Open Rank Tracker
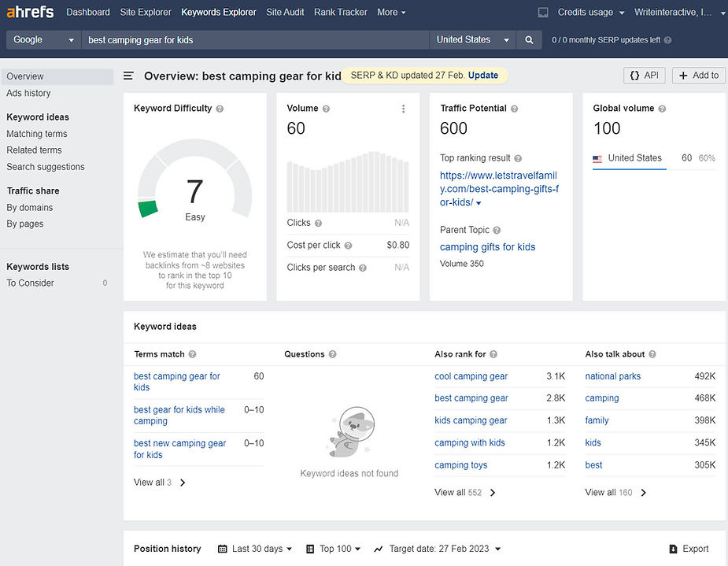The image size is (728, 566). [341, 13]
